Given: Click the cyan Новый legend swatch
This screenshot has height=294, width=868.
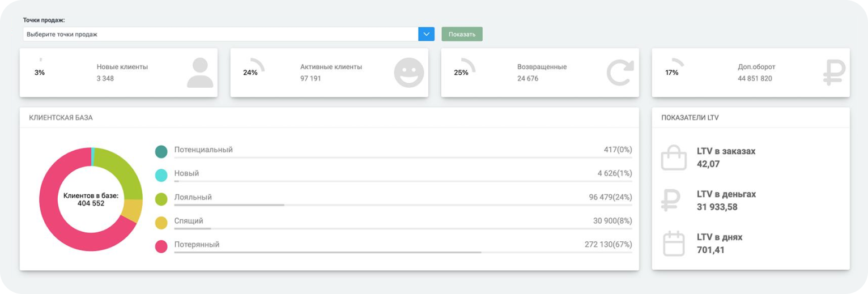Looking at the screenshot, I should [x=161, y=175].
